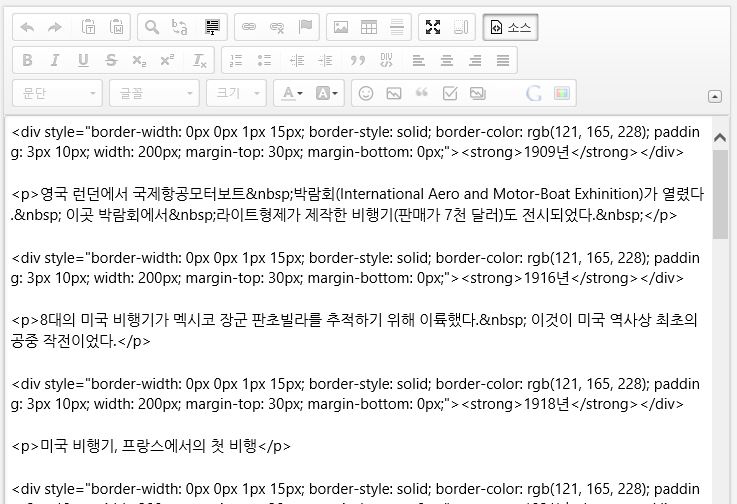Click the italic formatting icon
This screenshot has width=737, height=504.
click(x=55, y=60)
